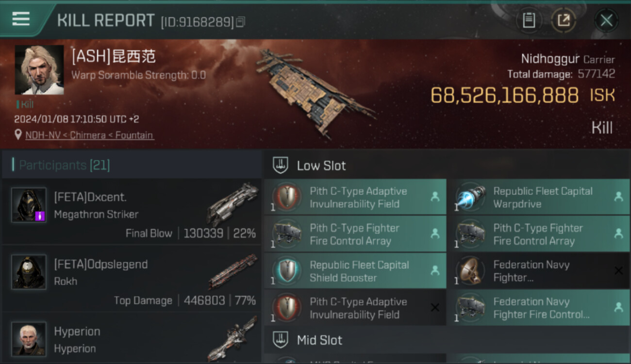Copy the kill report ID
This screenshot has height=364, width=631.
(x=241, y=22)
